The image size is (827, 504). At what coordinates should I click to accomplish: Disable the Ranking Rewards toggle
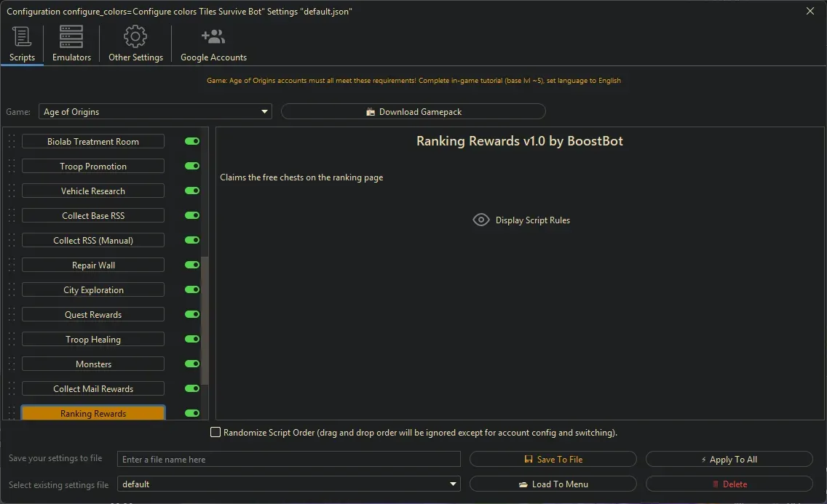(191, 413)
